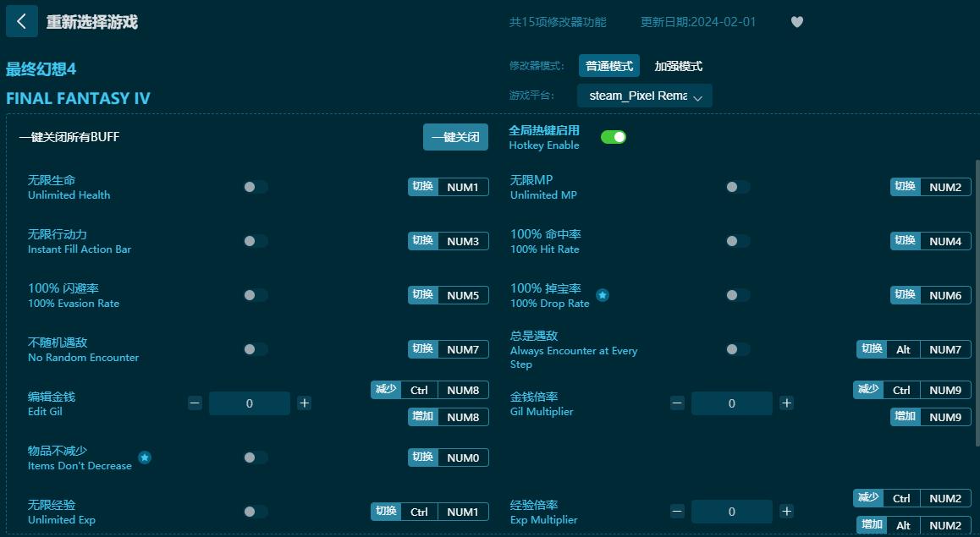Click NUM4 hotkey for 100% Hit Rate
980x537 pixels.
coord(945,242)
